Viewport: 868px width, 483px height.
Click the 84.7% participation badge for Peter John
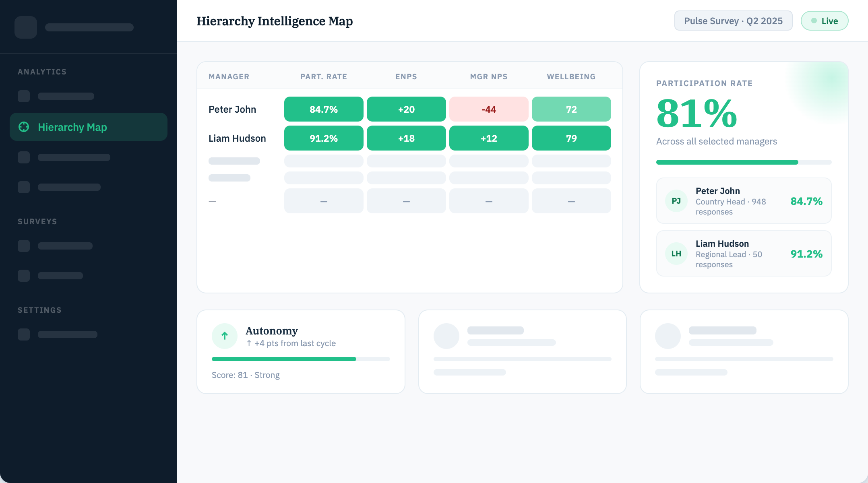click(324, 109)
